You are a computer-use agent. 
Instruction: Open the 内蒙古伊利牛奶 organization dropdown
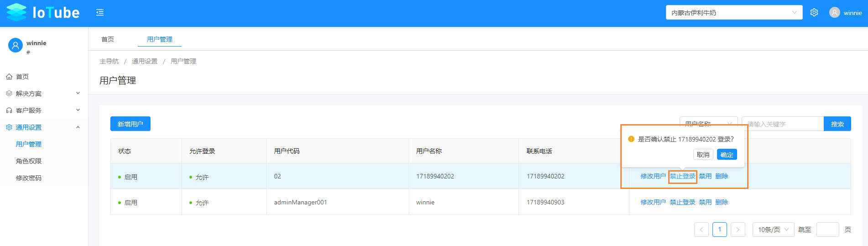click(734, 13)
